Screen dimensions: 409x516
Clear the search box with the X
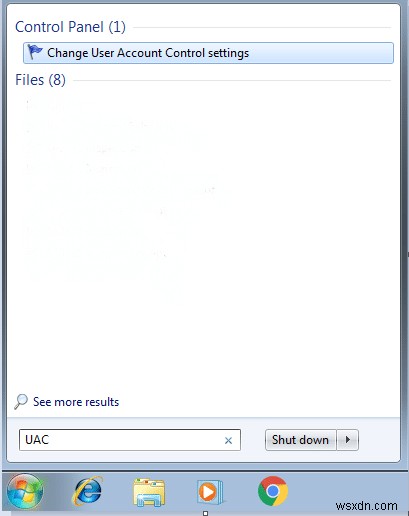228,440
